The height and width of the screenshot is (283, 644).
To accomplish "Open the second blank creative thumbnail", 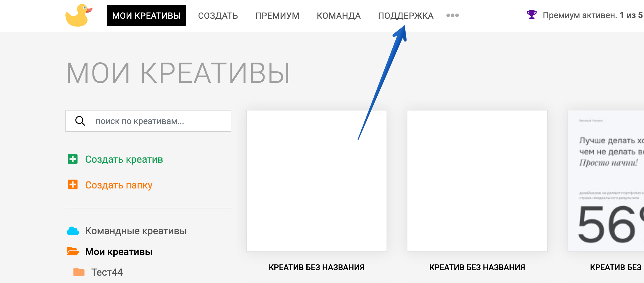I will click(x=477, y=181).
